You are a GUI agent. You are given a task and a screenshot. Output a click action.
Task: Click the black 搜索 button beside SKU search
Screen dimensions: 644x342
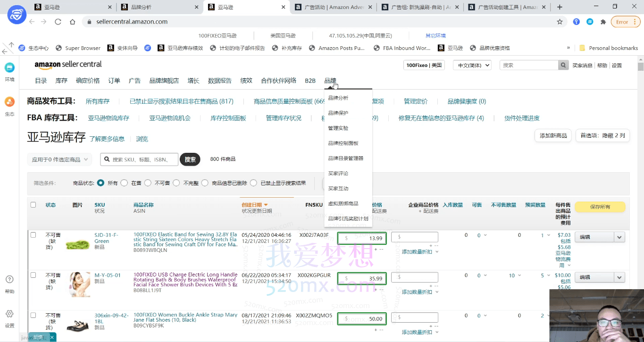click(x=190, y=159)
